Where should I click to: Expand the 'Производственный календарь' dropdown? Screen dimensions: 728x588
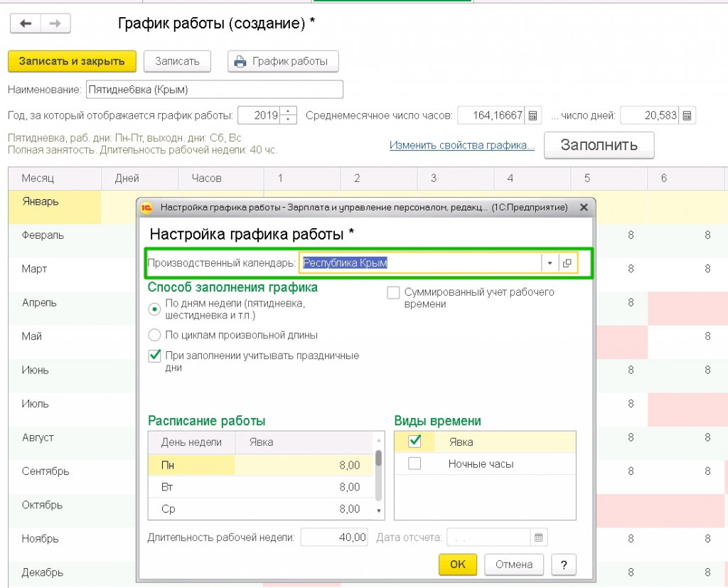(x=550, y=263)
